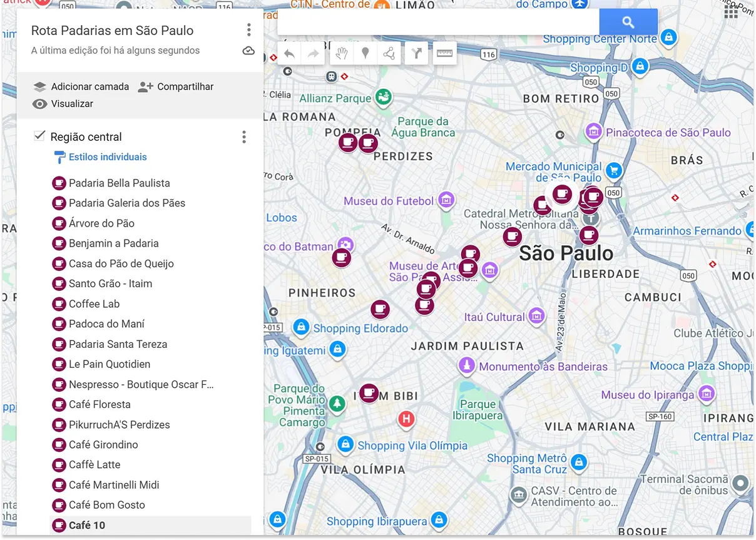The image size is (756, 540).
Task: Select the pan hand tool
Action: 340,53
